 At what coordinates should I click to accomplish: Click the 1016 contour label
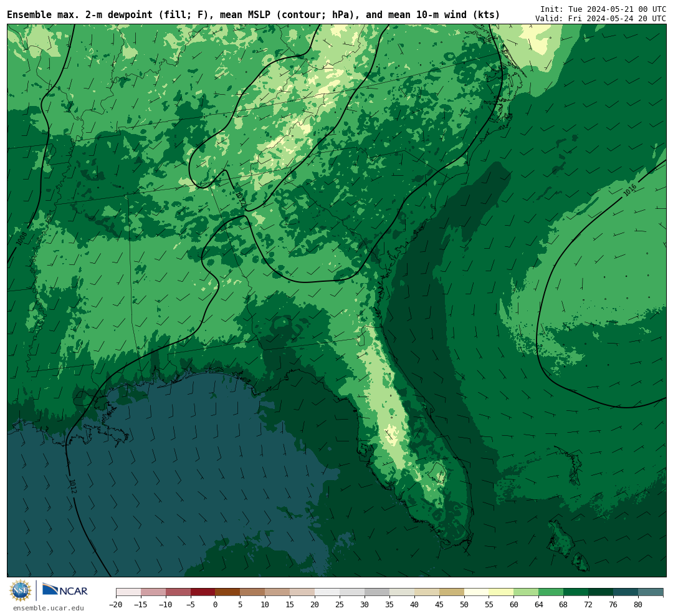[629, 190]
